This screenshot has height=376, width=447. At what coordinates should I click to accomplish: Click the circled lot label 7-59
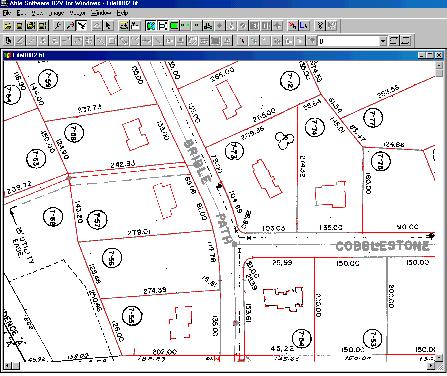(x=48, y=80)
